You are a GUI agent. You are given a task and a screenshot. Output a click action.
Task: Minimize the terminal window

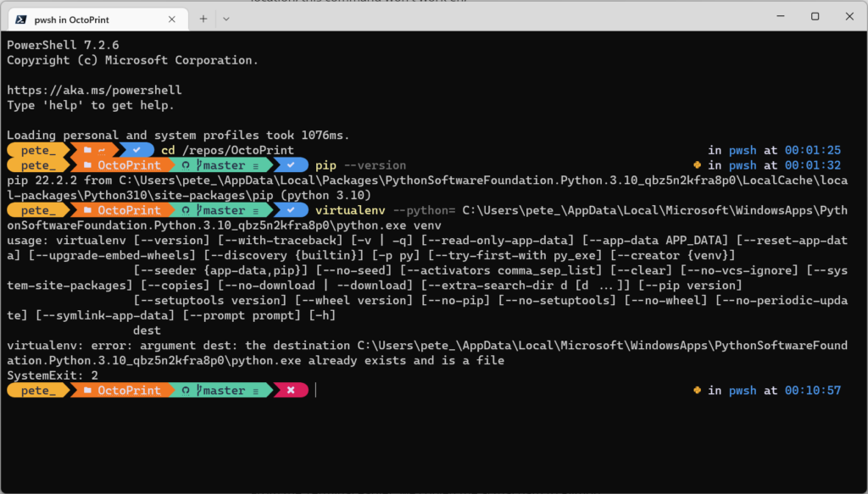pos(781,16)
